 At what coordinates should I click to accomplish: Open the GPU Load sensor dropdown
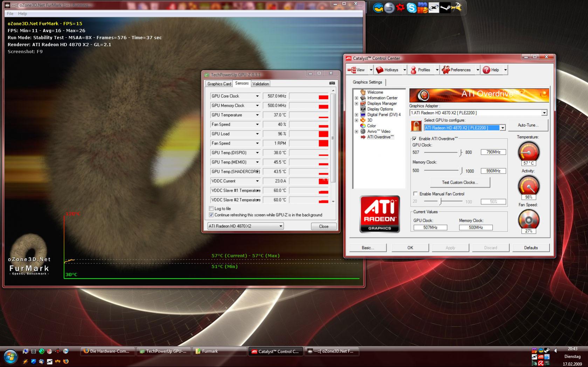(x=257, y=134)
